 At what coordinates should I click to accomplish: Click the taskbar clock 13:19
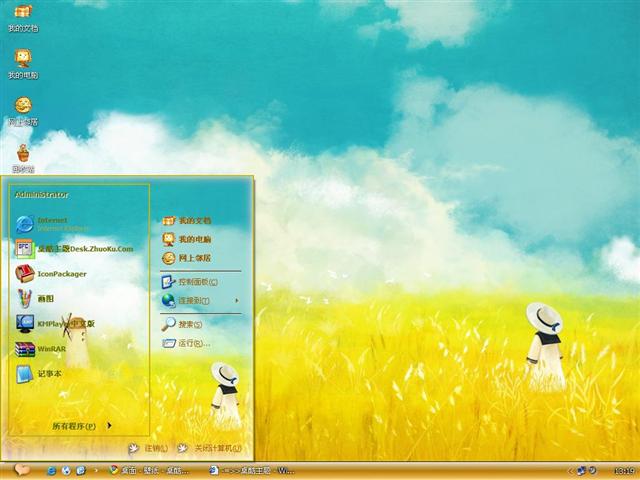(624, 471)
